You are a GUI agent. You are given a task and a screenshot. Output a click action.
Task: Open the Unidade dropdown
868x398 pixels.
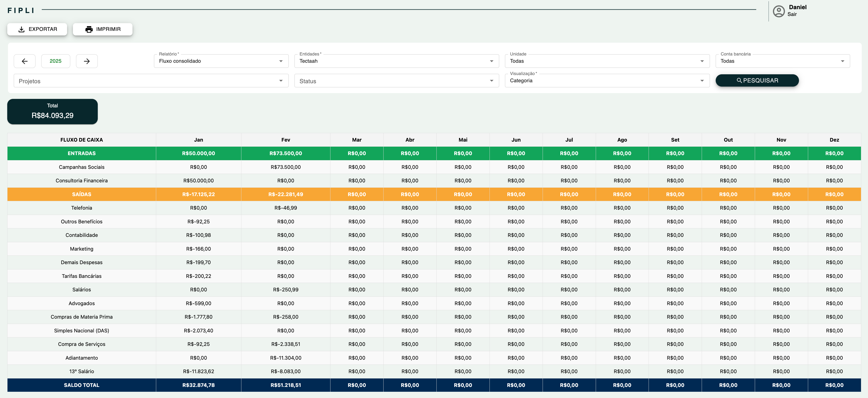pos(607,61)
